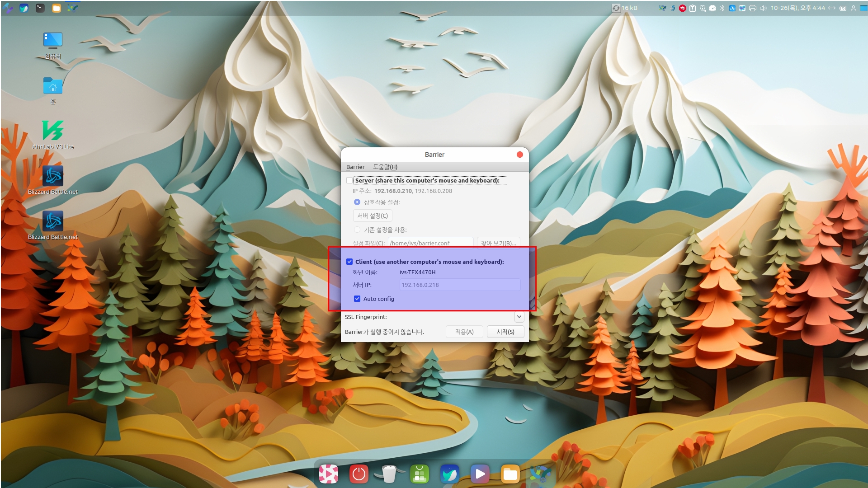Open Naver Whale browser in dock
This screenshot has height=488, width=868.
click(449, 474)
